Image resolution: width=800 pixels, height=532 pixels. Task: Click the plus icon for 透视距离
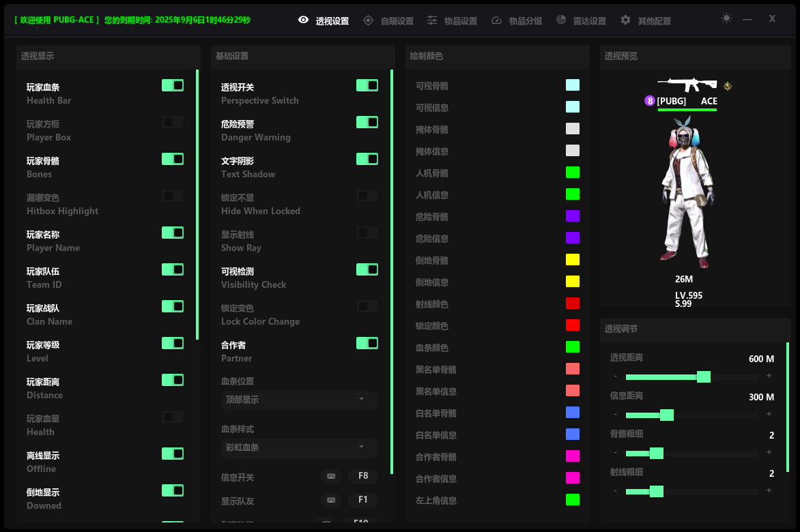tap(769, 376)
